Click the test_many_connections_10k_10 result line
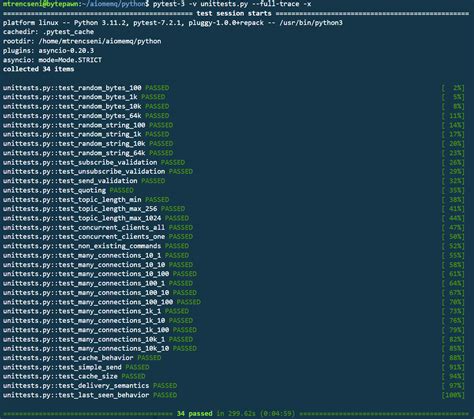 click(100, 348)
